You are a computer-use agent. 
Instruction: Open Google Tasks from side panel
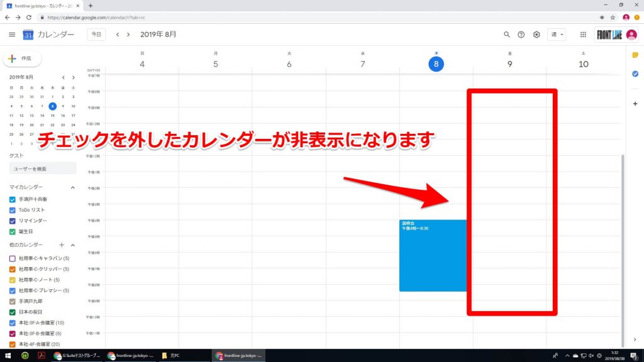pyautogui.click(x=635, y=74)
